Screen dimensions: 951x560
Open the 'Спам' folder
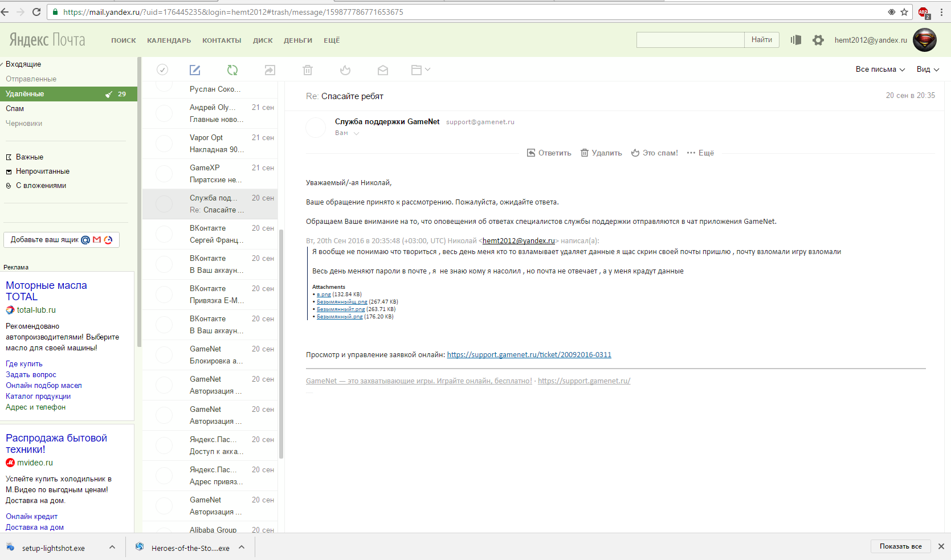click(15, 109)
